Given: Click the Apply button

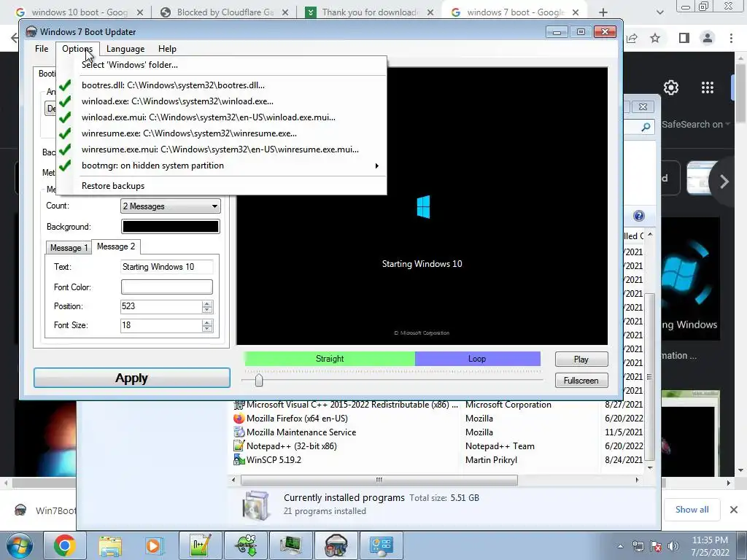Looking at the screenshot, I should coord(132,378).
